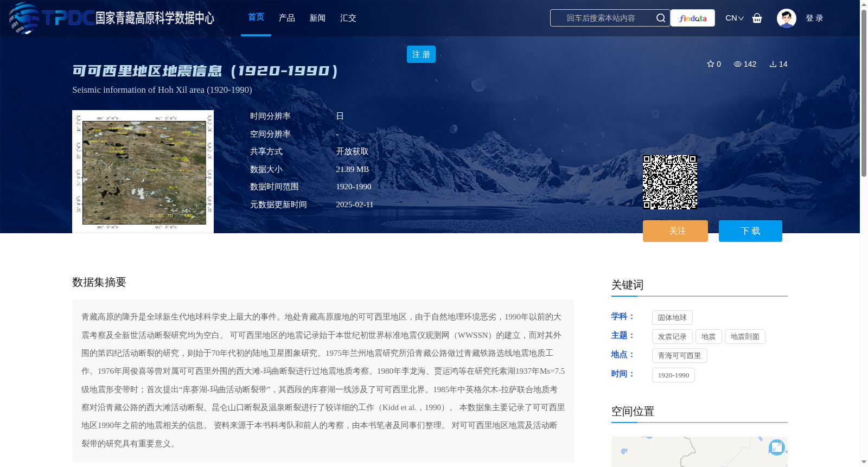
Task: Click the orange 关注 follow button
Action: tap(675, 231)
